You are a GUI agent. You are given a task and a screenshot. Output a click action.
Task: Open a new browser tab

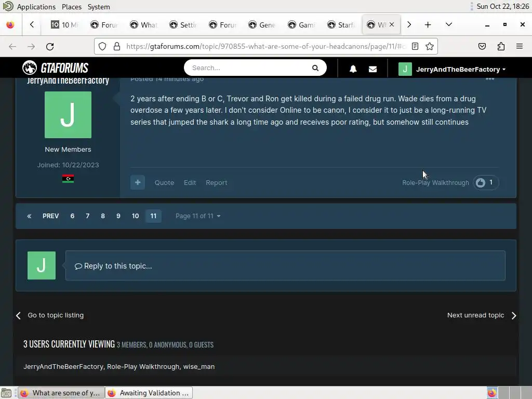tap(428, 25)
